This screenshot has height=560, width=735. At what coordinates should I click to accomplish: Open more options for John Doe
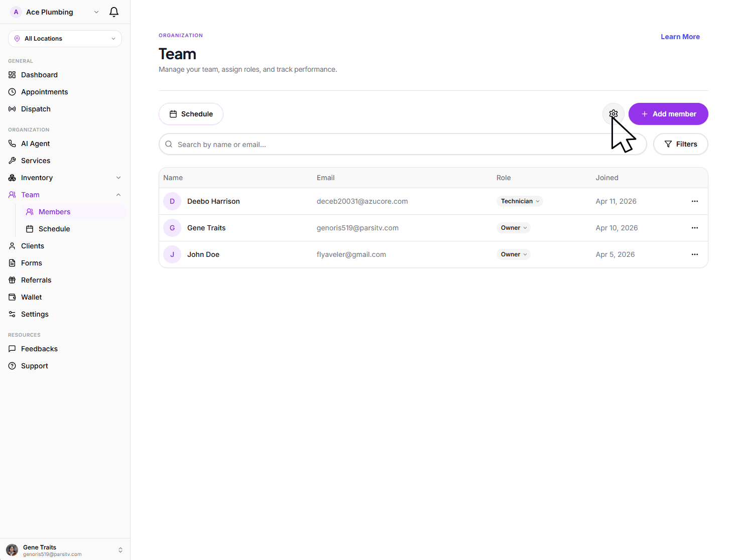[694, 254]
